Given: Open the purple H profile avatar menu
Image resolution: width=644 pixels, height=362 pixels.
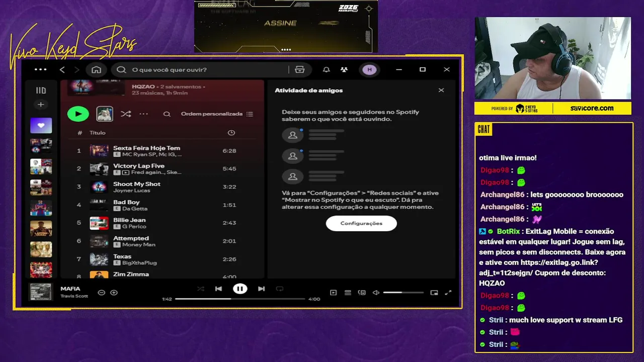Looking at the screenshot, I should pyautogui.click(x=369, y=70).
